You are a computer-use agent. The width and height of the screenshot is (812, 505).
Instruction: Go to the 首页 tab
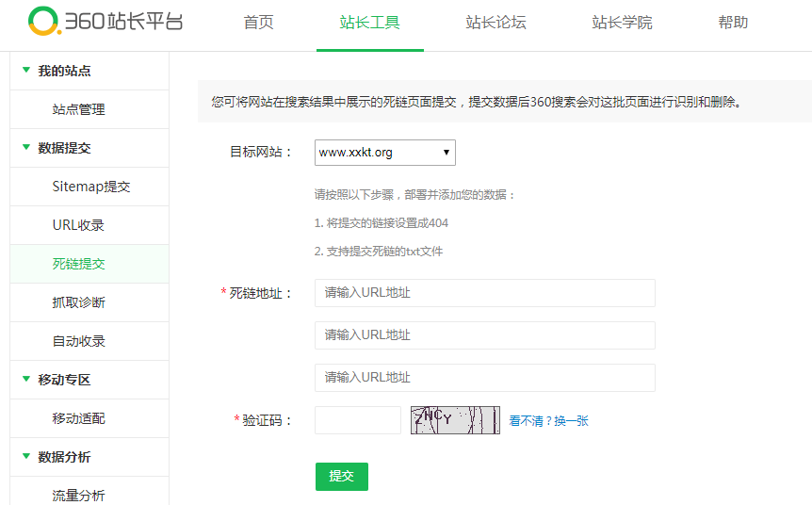[x=258, y=23]
